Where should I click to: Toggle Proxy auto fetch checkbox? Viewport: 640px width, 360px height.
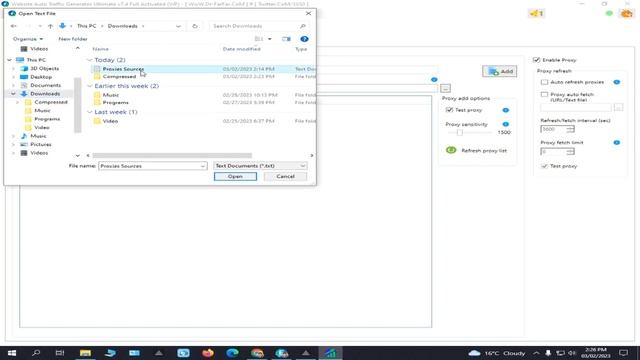[x=544, y=95]
